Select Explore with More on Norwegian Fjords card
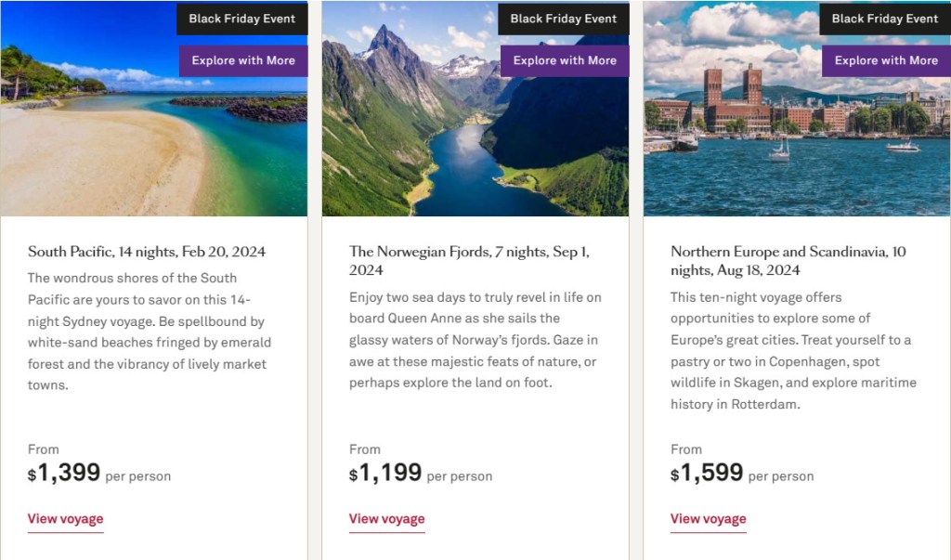Image resolution: width=951 pixels, height=560 pixels. click(564, 60)
